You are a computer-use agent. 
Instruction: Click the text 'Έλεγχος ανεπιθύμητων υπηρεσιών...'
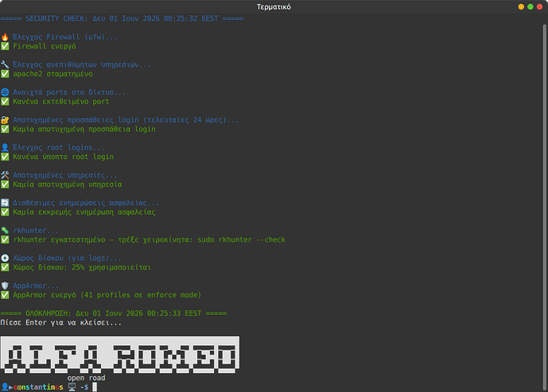coord(82,64)
